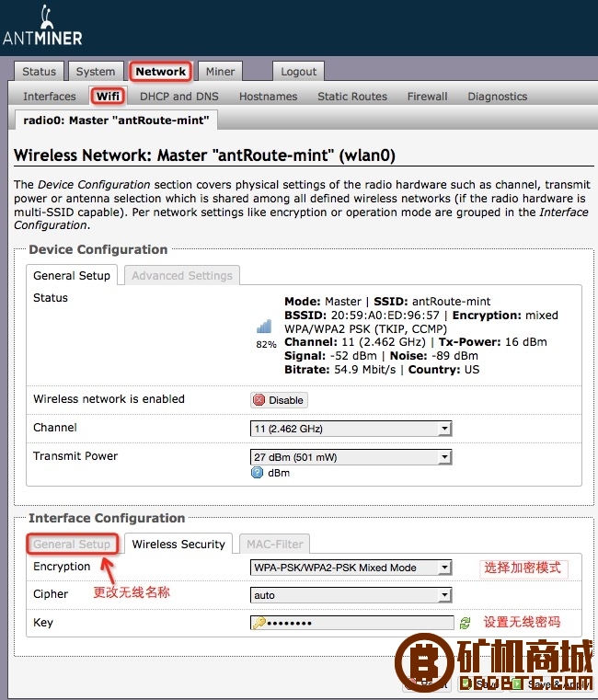Open the Status tab
598x700 pixels.
click(40, 72)
